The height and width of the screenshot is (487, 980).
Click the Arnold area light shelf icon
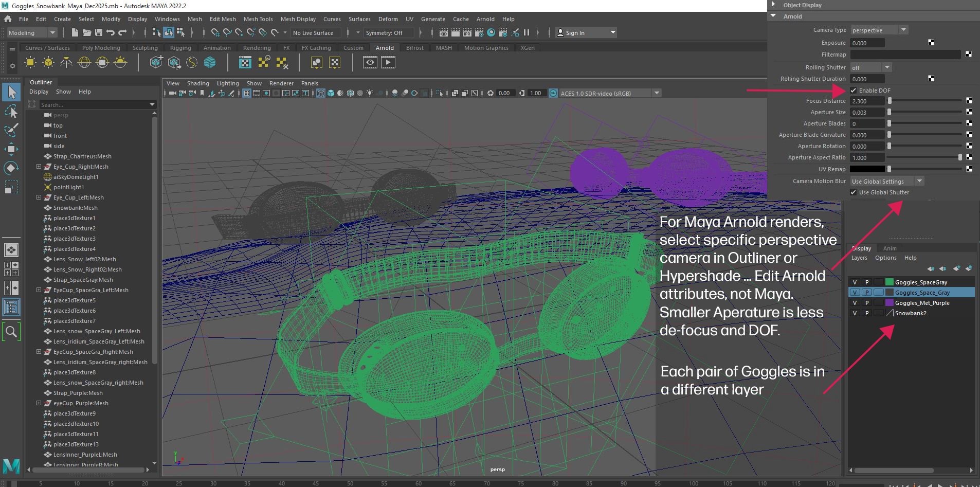coord(30,63)
